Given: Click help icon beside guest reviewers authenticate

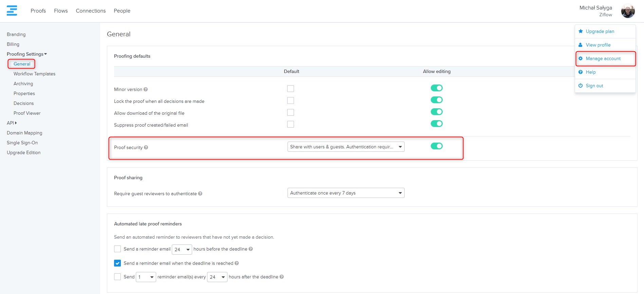Looking at the screenshot, I should point(200,194).
